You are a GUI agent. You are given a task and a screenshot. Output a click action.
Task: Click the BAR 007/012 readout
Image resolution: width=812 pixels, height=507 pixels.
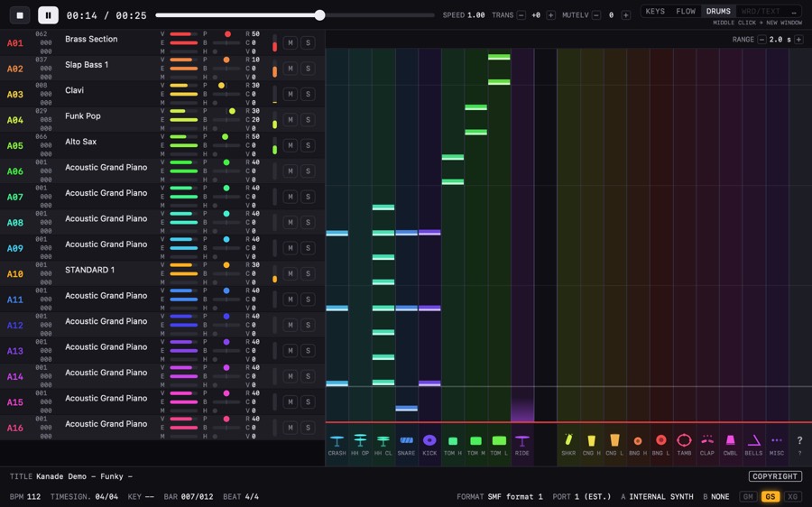[189, 497]
